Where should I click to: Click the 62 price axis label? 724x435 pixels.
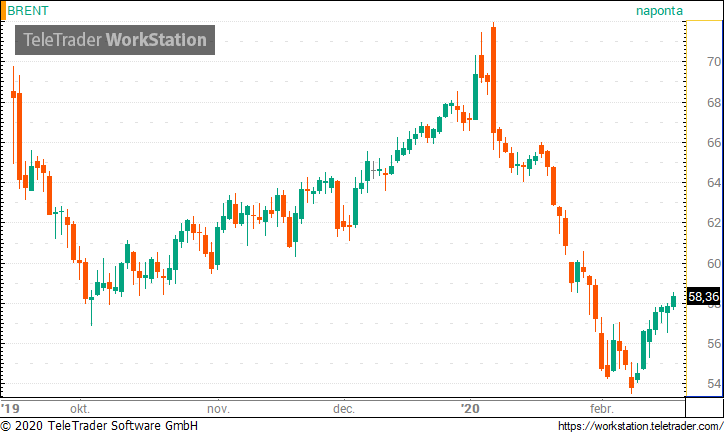(x=714, y=223)
